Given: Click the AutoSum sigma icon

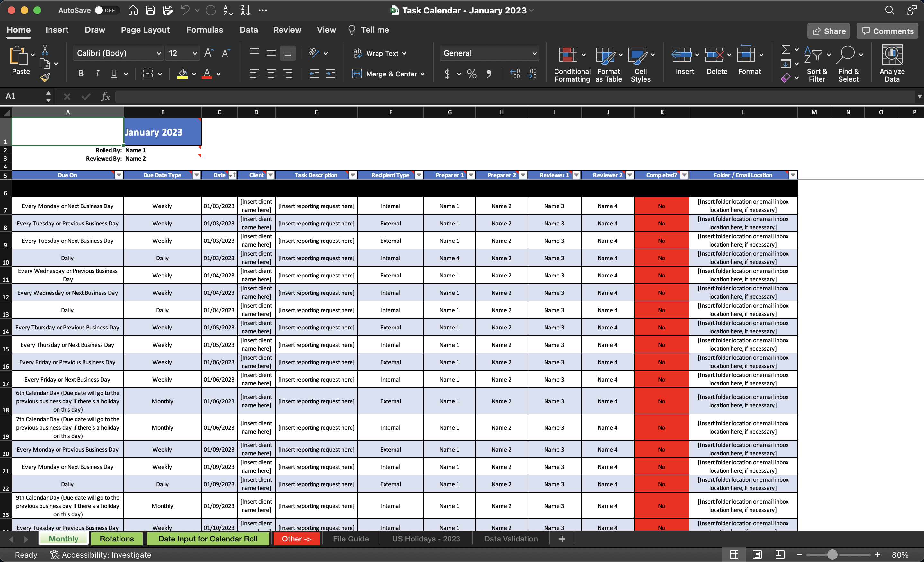Looking at the screenshot, I should (786, 49).
